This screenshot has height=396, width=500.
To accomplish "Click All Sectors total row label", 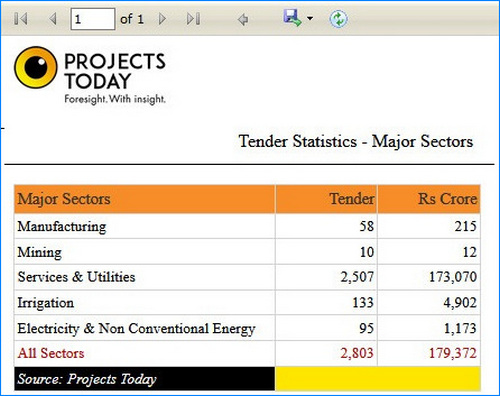I will pyautogui.click(x=51, y=353).
